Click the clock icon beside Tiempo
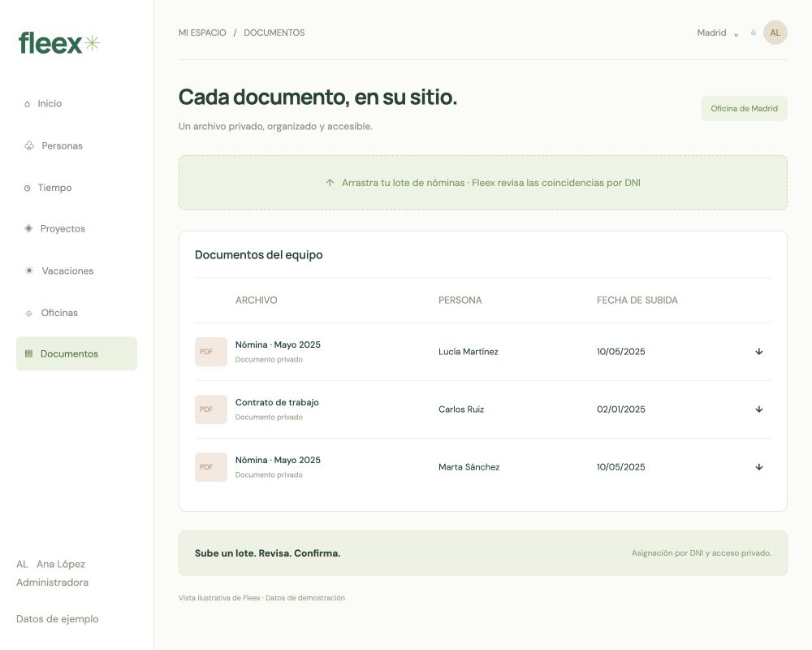The width and height of the screenshot is (812, 650). point(28,188)
